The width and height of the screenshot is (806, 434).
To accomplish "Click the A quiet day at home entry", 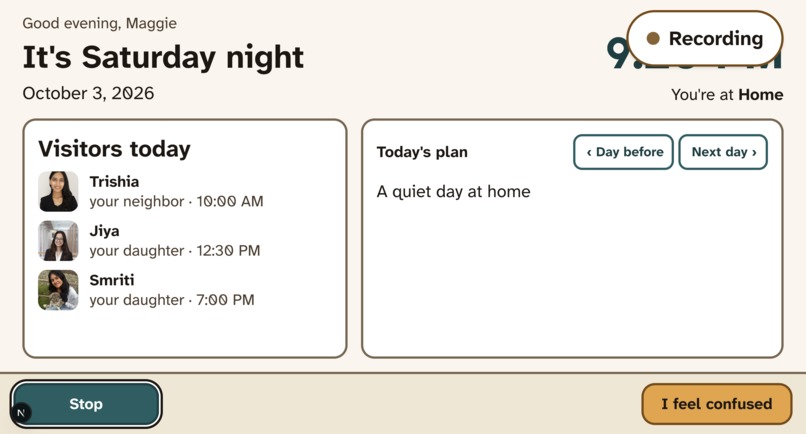I will (453, 192).
